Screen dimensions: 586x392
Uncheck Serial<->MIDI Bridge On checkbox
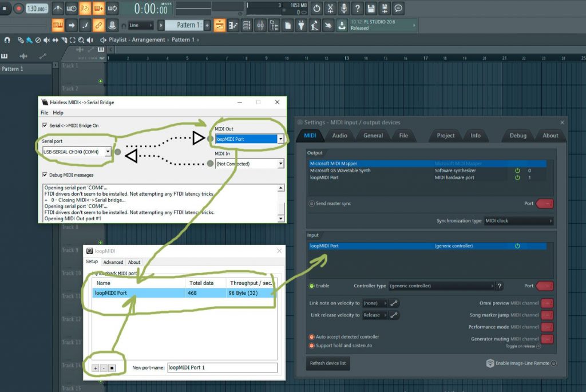[45, 125]
